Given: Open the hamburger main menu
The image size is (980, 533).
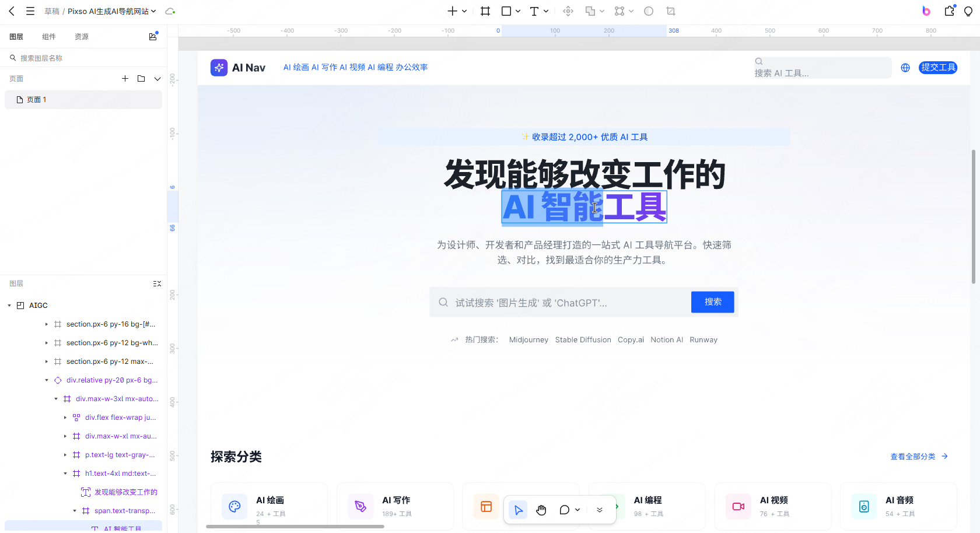Looking at the screenshot, I should [30, 11].
